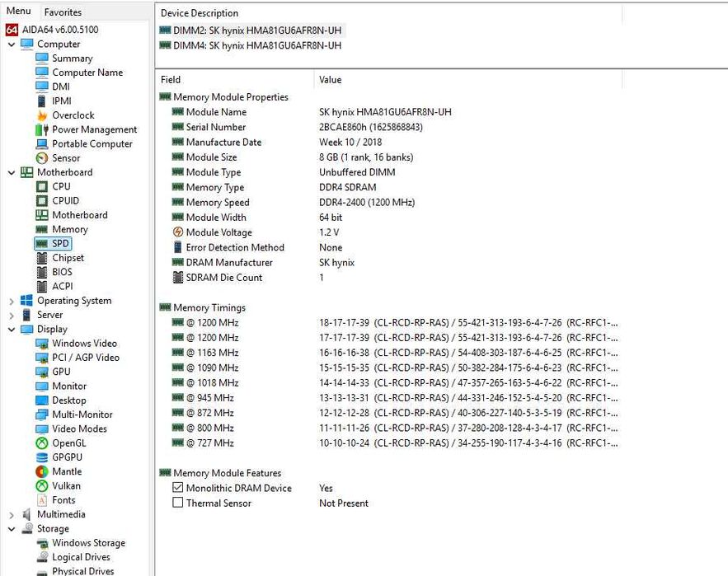Open the Summary page icon

click(x=42, y=58)
